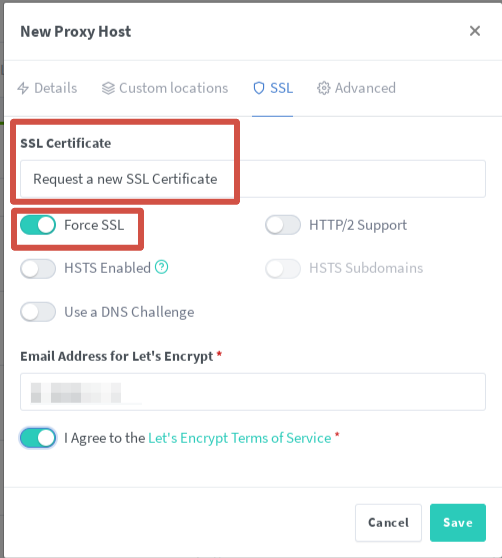Viewport: 502px width, 558px height.
Task: Click the Save button
Action: [458, 522]
